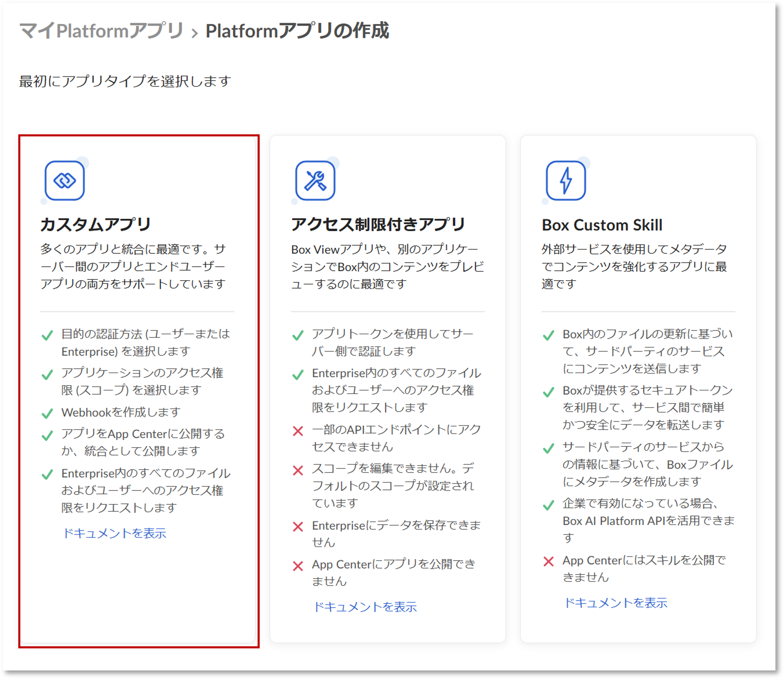Click the text Boxが提供するセキュアトークンを利用して
The image size is (784, 679).
[648, 407]
